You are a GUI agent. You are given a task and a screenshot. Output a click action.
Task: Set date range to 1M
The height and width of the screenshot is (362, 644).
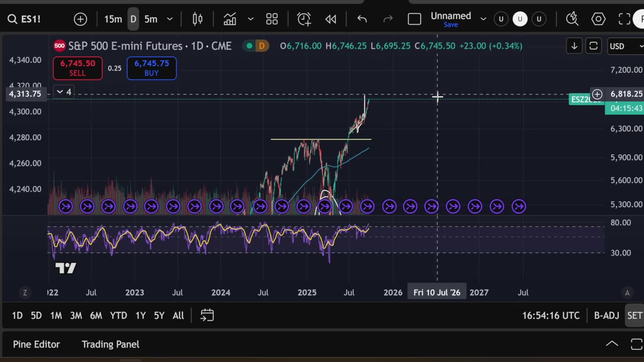coord(56,315)
